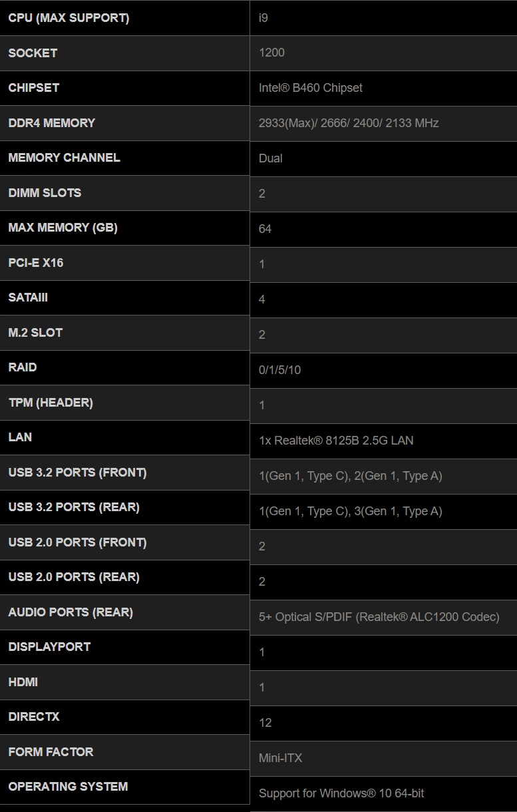Select the socket value 1200
Viewport: 517px width, 812px height.
pos(271,53)
